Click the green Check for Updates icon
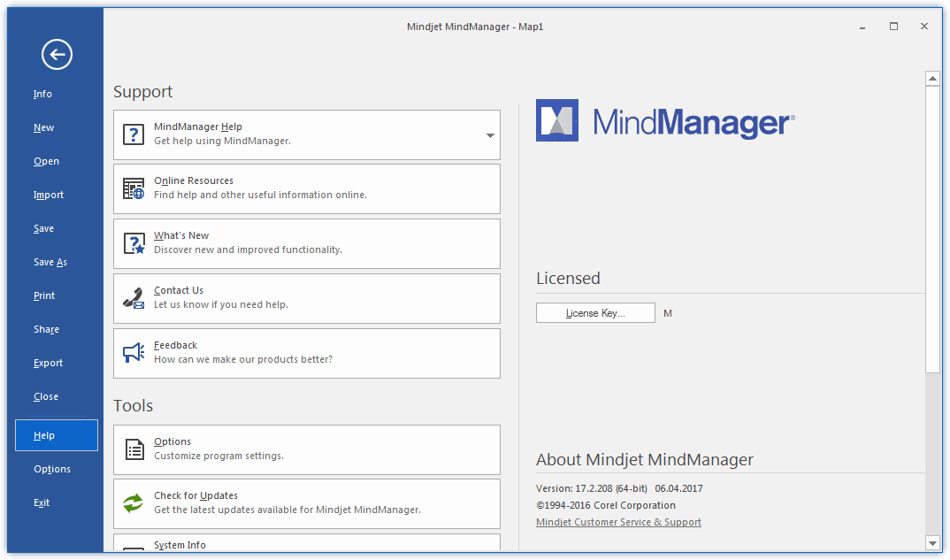Viewport: 950px width, 560px height. (x=134, y=503)
